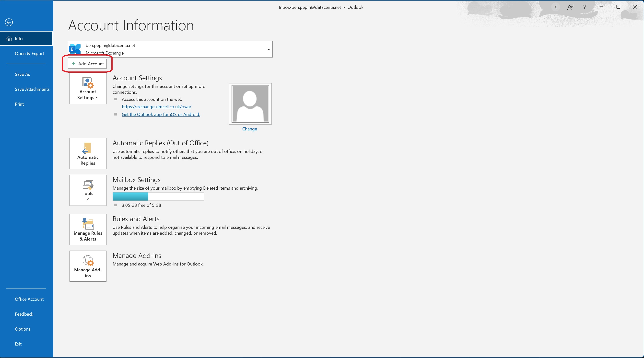Click the back arrow icon
The width and height of the screenshot is (644, 358).
(9, 23)
